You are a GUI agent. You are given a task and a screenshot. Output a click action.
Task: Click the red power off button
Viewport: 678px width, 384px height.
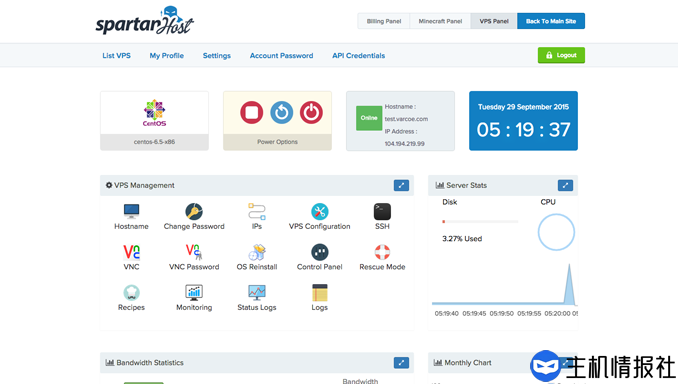pos(311,112)
